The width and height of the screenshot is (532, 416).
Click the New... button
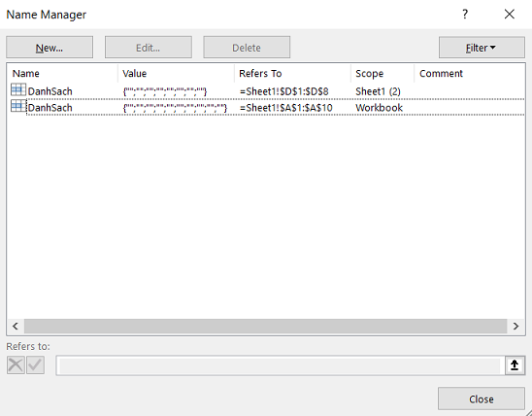pos(50,48)
